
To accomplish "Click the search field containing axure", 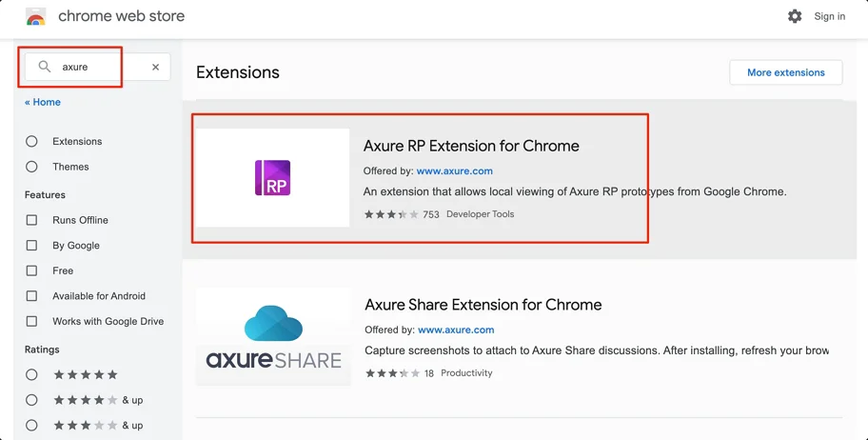I will [x=97, y=67].
